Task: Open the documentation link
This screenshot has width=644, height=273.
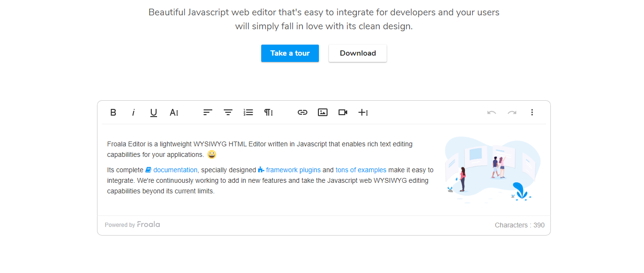Action: point(175,170)
